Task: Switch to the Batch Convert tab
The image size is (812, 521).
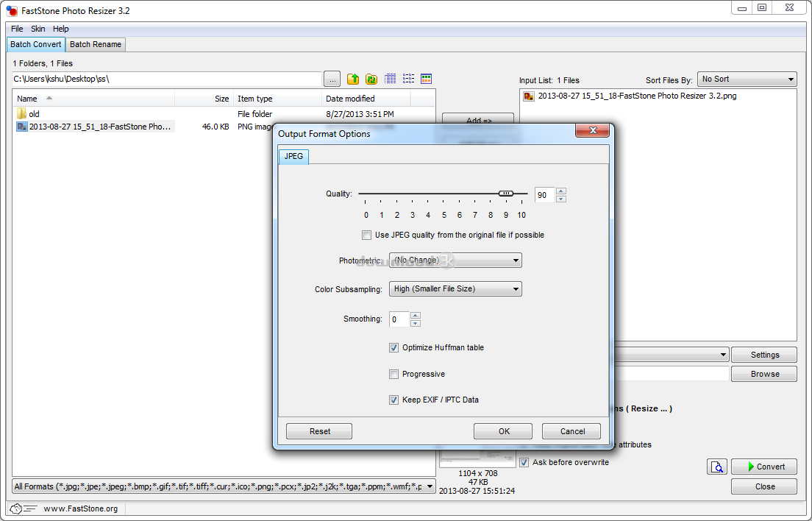Action: tap(36, 45)
